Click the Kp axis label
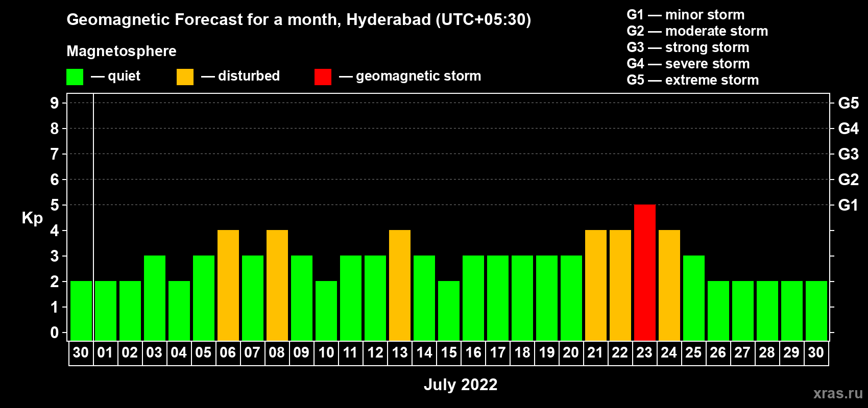This screenshot has height=408, width=868. click(32, 219)
